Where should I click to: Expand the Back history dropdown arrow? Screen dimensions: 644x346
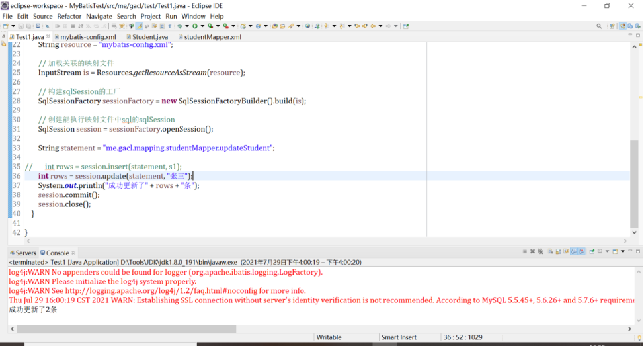(380, 26)
